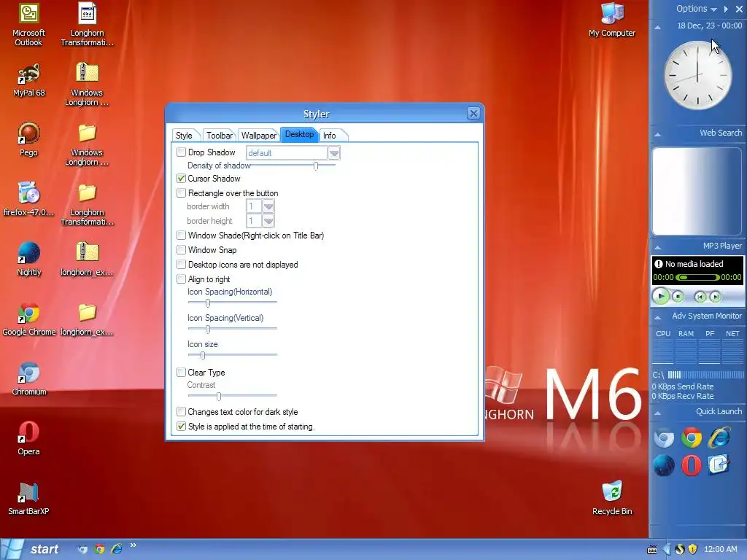This screenshot has width=747, height=560.
Task: Launch Nightly globe from sidebar Quick Launch
Action: pyautogui.click(x=664, y=465)
